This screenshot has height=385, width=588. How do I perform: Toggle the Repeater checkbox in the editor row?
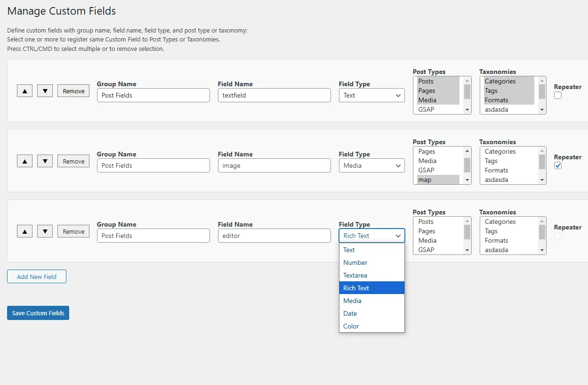pos(558,236)
